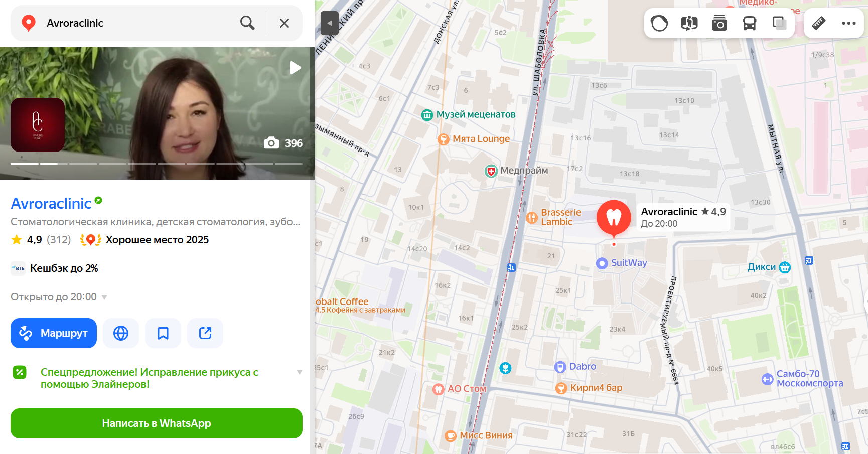Click Написать в WhatsApp button
This screenshot has width=868, height=454.
pos(157,423)
